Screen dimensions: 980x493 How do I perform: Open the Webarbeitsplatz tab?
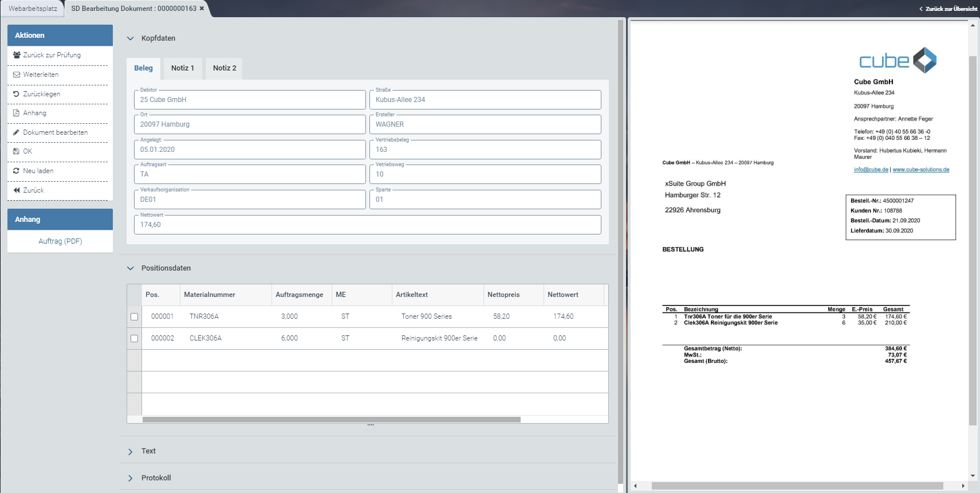(x=33, y=9)
